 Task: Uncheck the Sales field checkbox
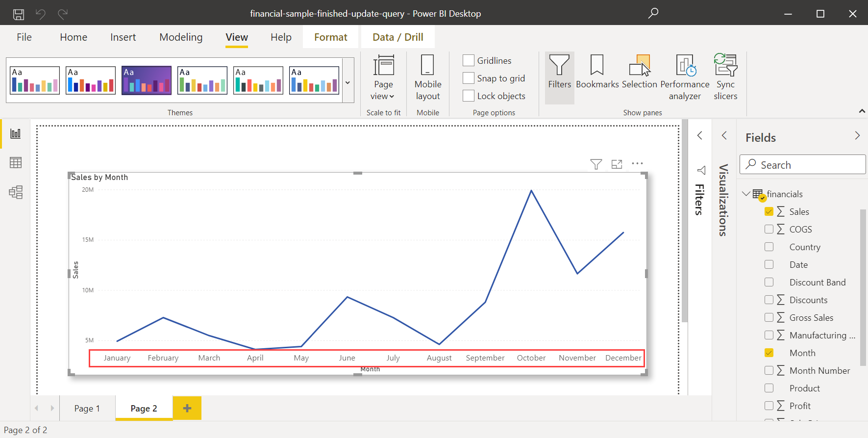point(769,211)
